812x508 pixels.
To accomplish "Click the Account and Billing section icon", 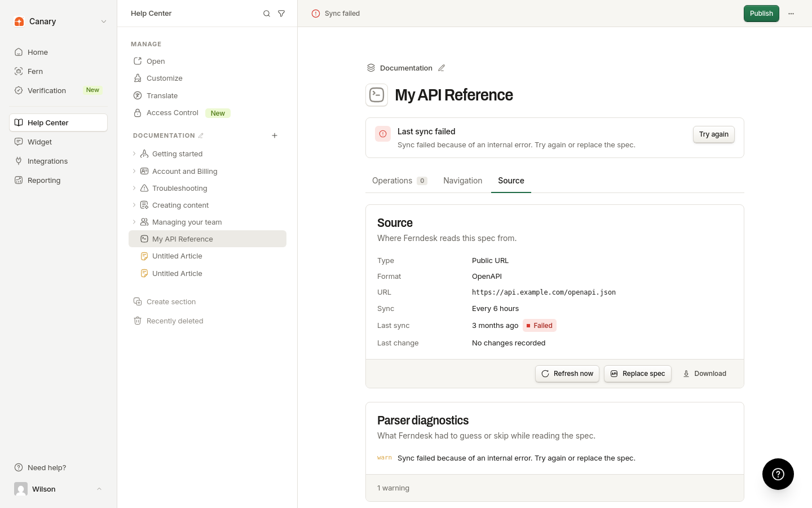I will [144, 171].
